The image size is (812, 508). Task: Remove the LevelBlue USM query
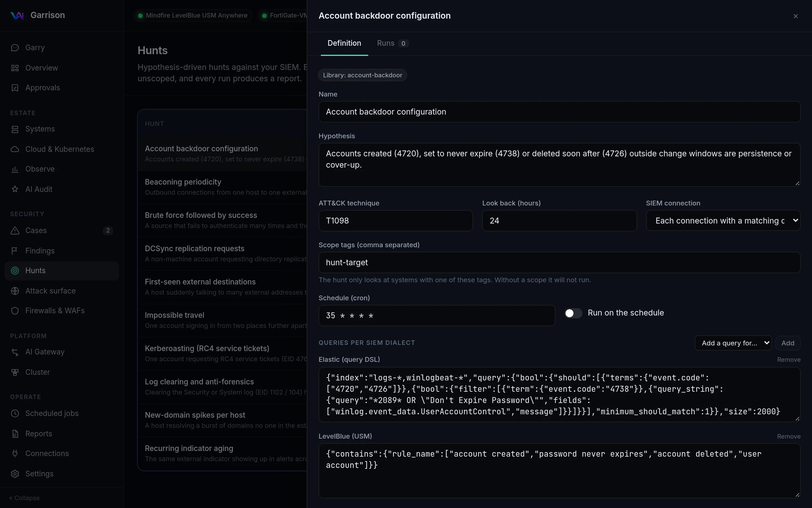coord(789,436)
